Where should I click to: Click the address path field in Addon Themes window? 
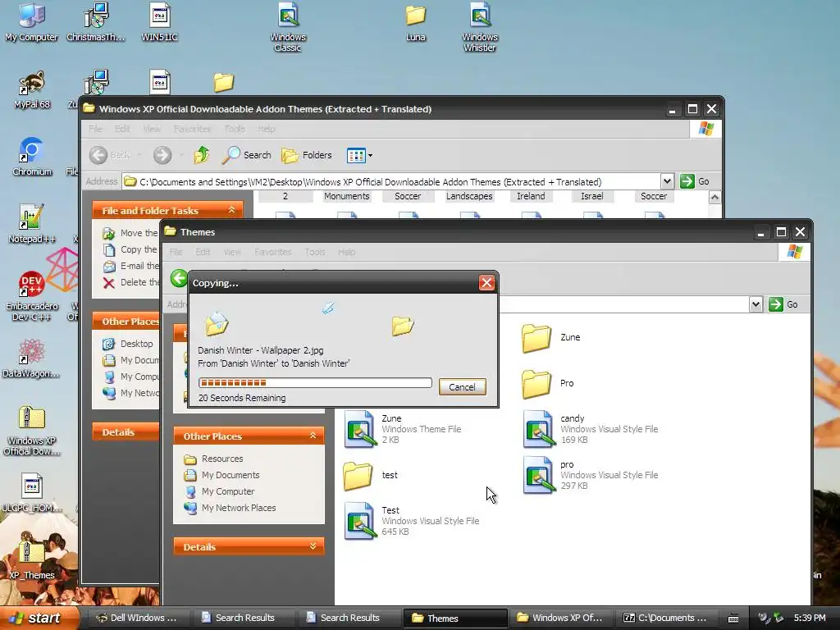tap(391, 181)
